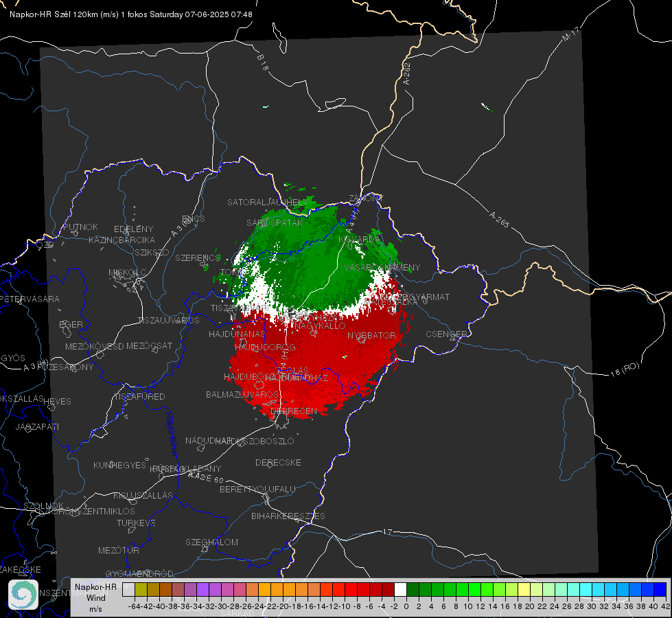Select the JÁSZAPÁTI label
This screenshot has height=618, width=672.
[x=37, y=426]
